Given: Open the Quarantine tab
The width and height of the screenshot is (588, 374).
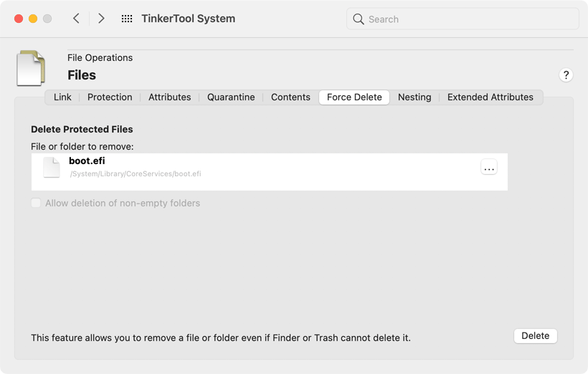Looking at the screenshot, I should tap(231, 97).
